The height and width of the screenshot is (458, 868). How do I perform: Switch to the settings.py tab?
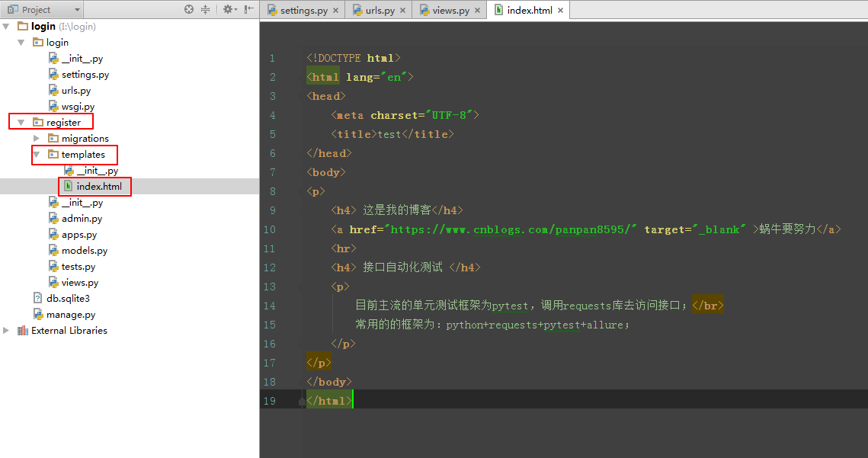303,11
